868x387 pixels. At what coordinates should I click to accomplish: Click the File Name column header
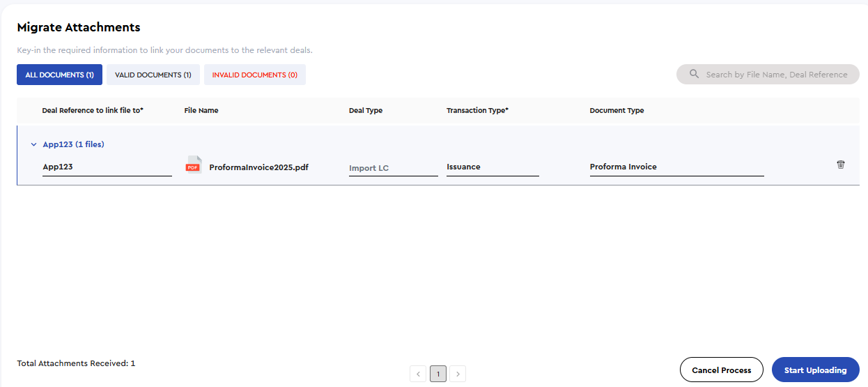[x=201, y=110]
